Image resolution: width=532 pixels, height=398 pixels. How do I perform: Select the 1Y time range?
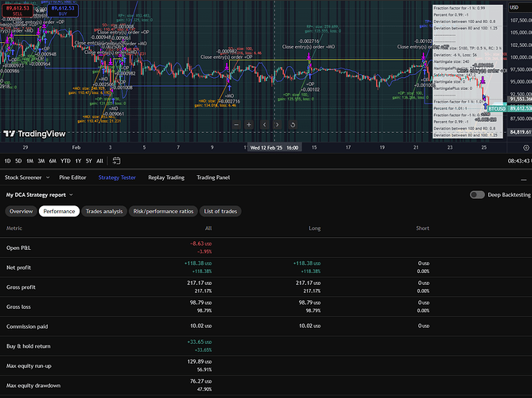click(x=78, y=161)
